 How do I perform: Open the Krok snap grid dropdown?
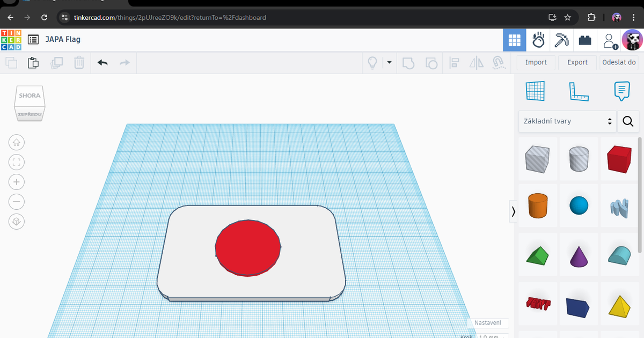(491, 336)
